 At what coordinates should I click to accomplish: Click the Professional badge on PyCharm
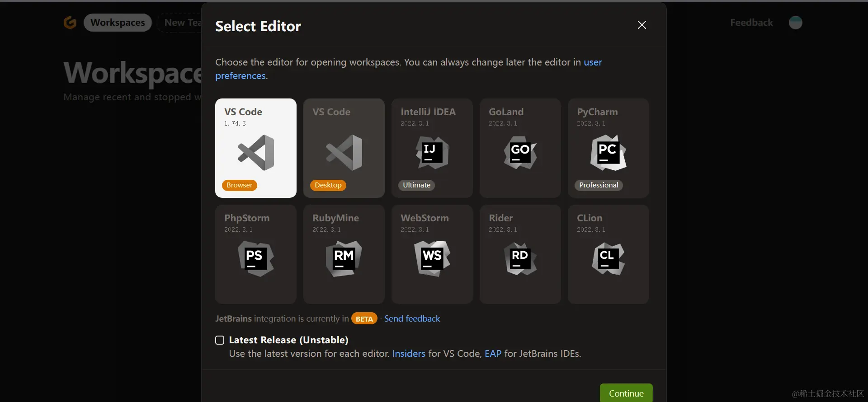pyautogui.click(x=599, y=185)
